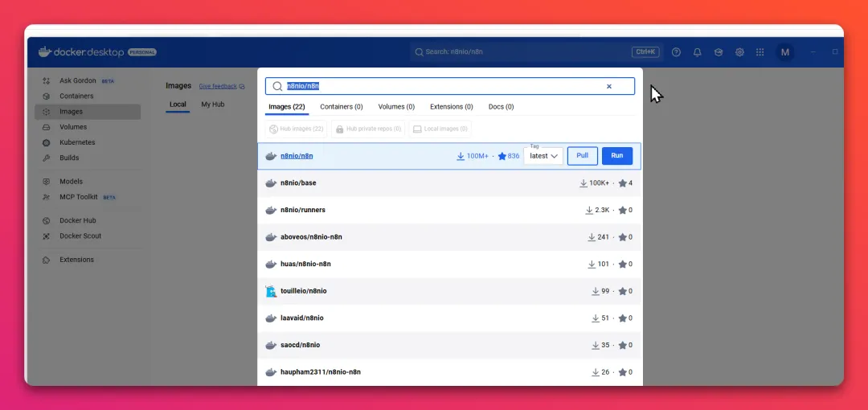Viewport: 868px width, 410px height.
Task: Toggle the Local images (0) filter
Action: point(440,129)
